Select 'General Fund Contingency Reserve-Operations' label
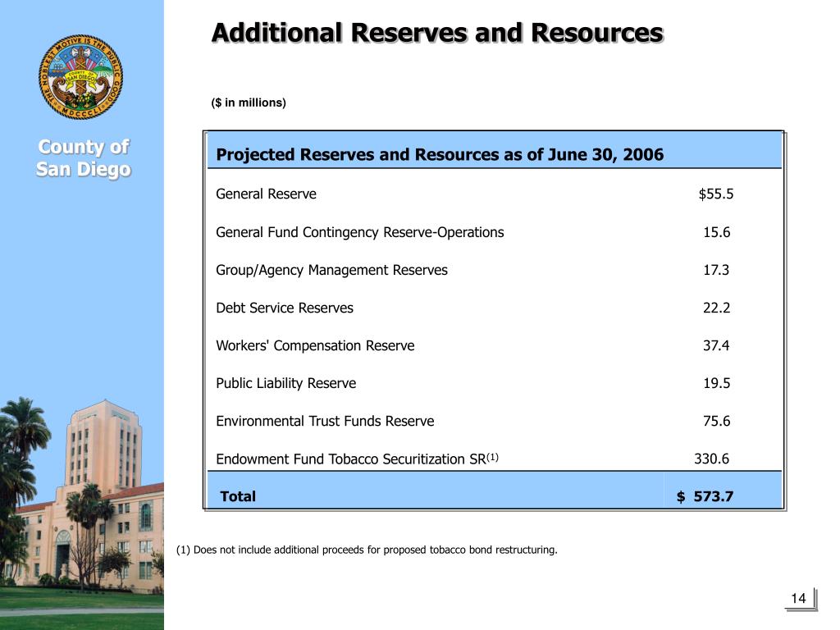840x630 pixels. point(359,232)
